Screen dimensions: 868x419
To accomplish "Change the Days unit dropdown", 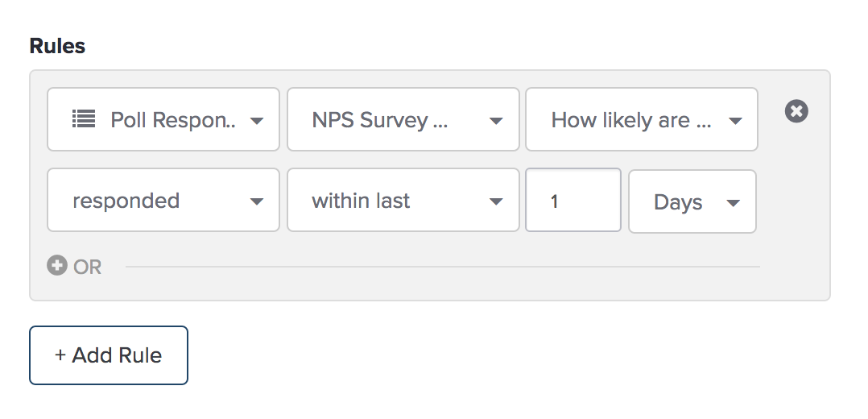I will tap(692, 201).
